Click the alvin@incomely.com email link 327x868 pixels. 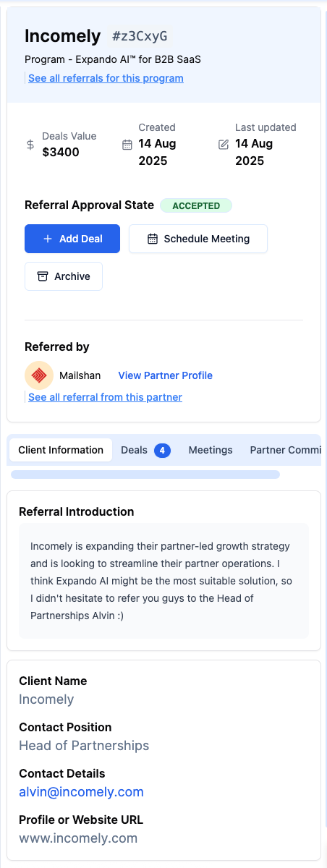point(82,792)
